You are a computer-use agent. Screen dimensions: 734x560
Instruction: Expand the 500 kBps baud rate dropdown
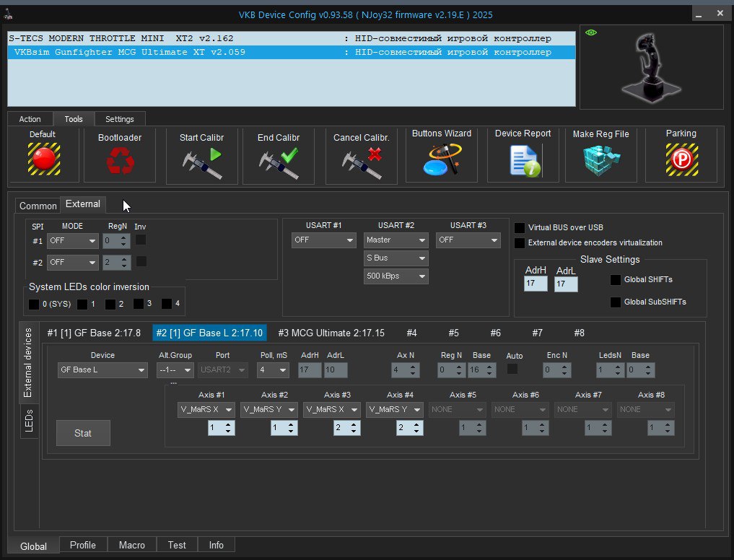[x=396, y=276]
